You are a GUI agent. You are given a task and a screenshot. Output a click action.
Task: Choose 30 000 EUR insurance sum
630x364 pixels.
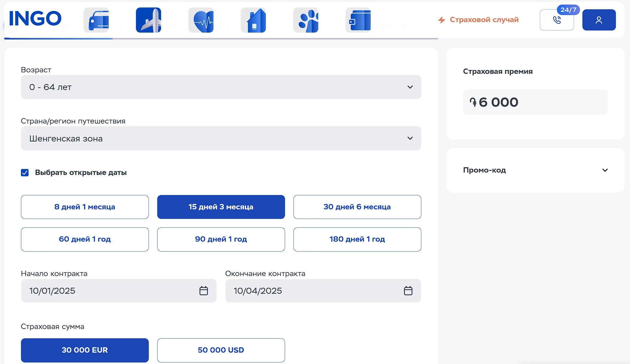(x=85, y=350)
